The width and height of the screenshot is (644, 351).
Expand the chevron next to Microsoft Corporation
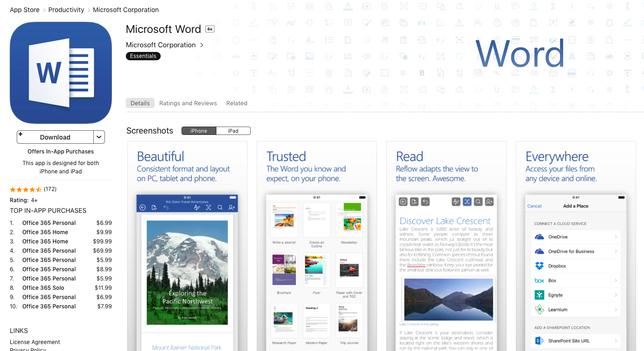point(202,45)
